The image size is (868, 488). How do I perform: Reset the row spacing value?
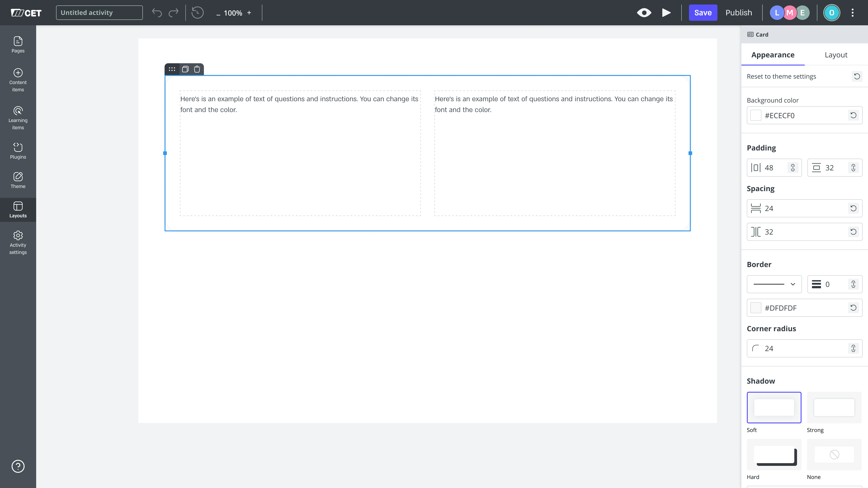click(853, 208)
